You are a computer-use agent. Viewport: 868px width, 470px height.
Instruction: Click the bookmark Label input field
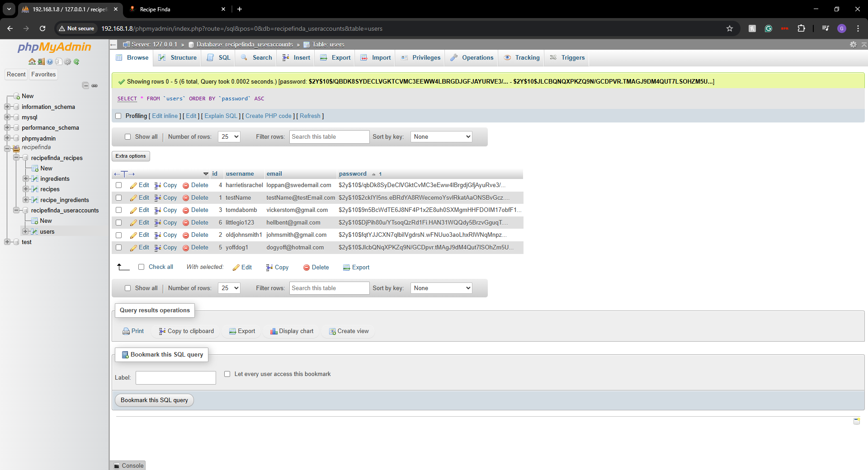(x=176, y=378)
